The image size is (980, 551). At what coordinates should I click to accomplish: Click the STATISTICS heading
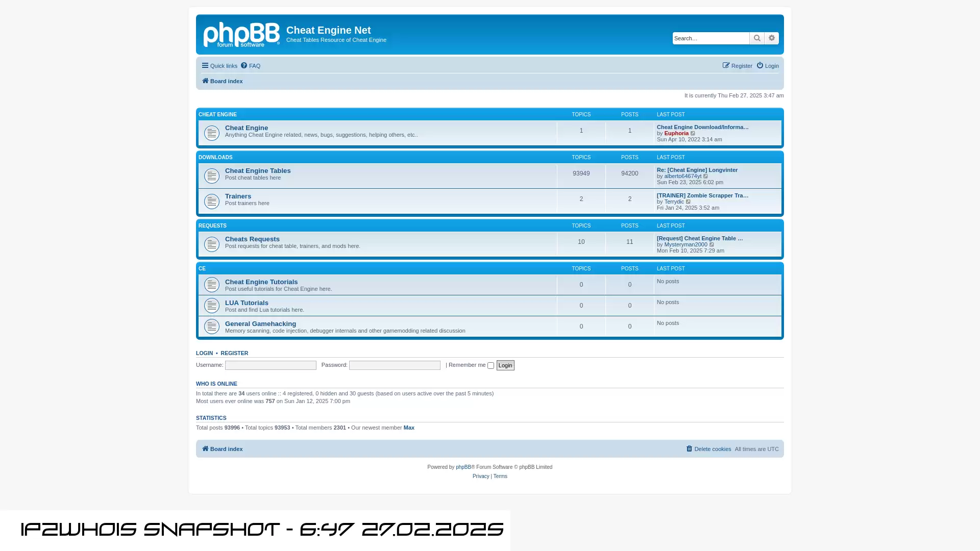pos(211,418)
